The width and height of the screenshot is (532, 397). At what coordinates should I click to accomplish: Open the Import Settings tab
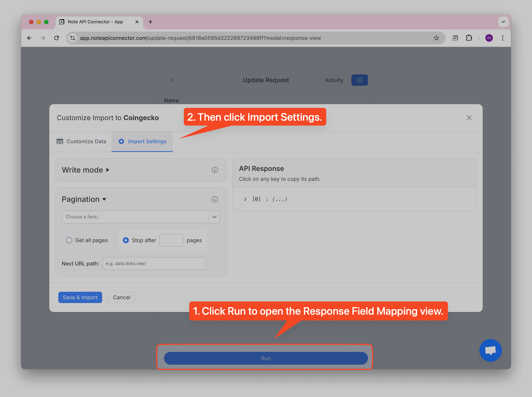(142, 142)
